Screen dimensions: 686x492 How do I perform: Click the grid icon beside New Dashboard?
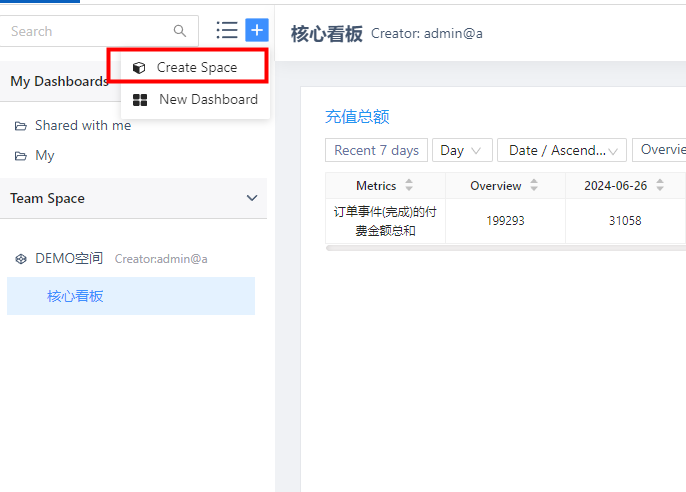141,100
